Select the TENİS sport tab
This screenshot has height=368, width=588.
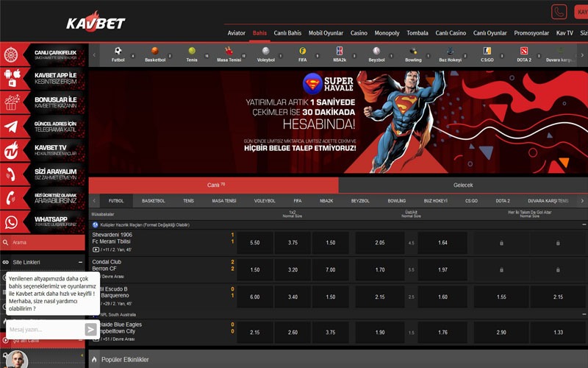pos(189,200)
